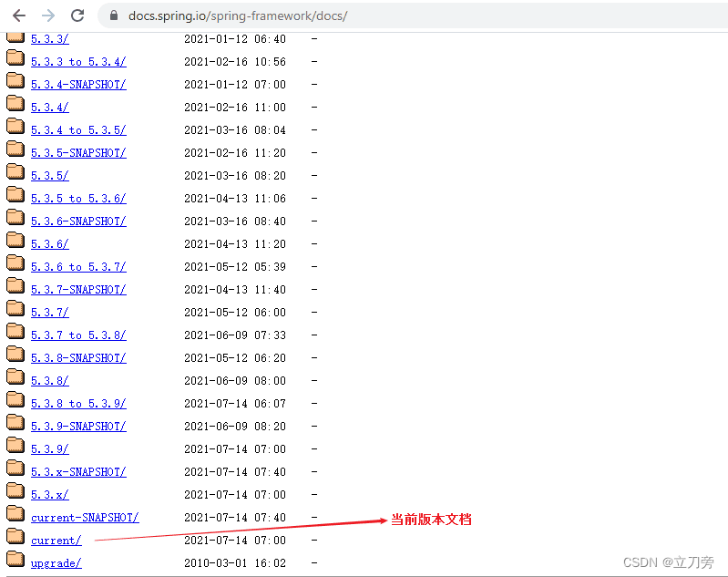
Task: Open the 5.3.7-SNAPSHOT/ link
Action: [x=78, y=290]
